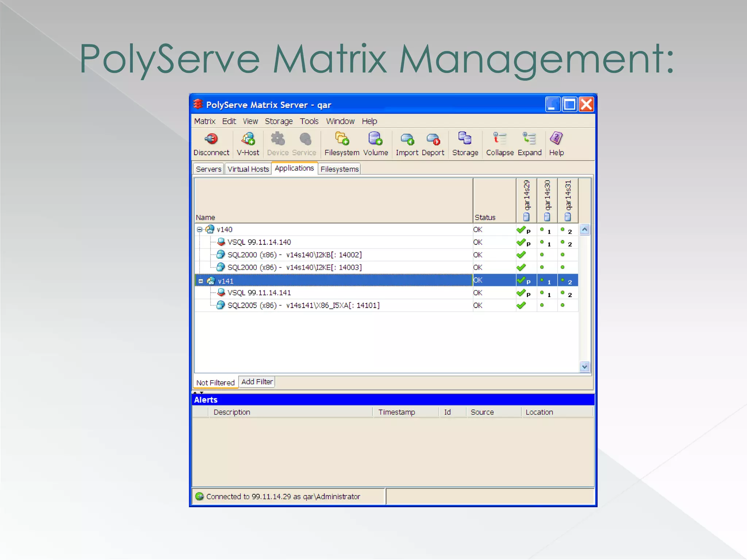Click the PolyServe app icon in title bar
The width and height of the screenshot is (747, 560).
coord(198,104)
